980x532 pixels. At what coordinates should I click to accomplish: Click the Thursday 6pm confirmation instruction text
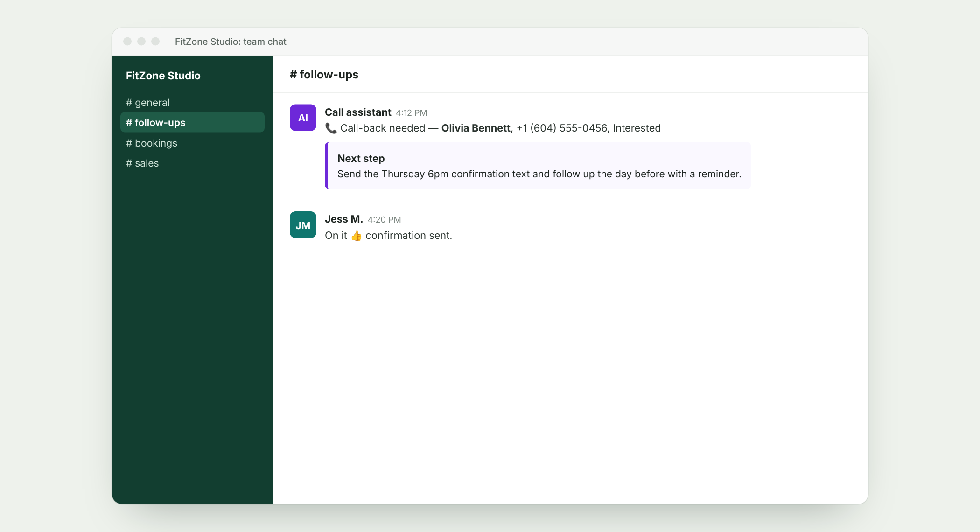coord(539,174)
